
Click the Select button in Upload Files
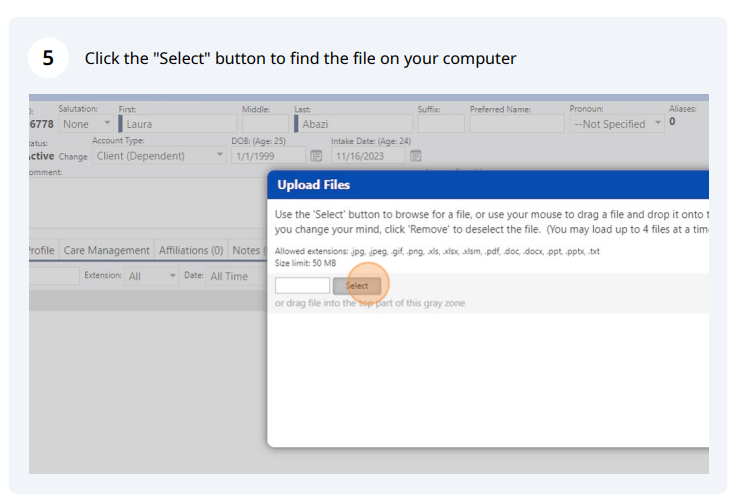click(357, 286)
